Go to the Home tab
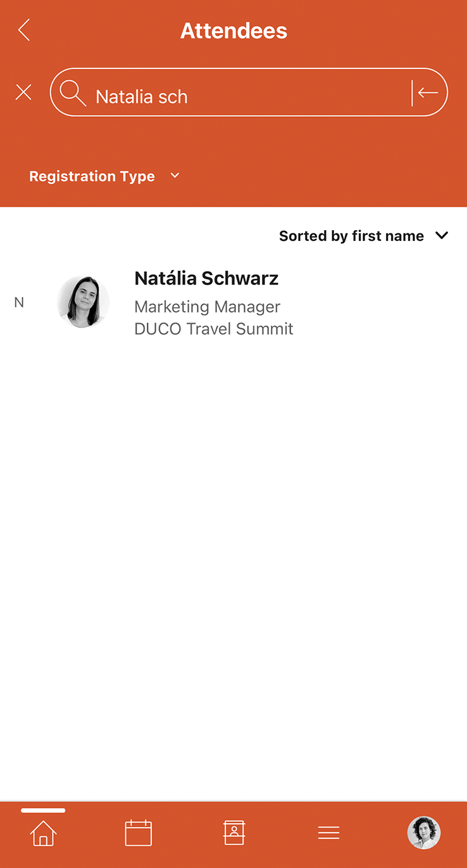Image resolution: width=467 pixels, height=868 pixels. (x=43, y=833)
